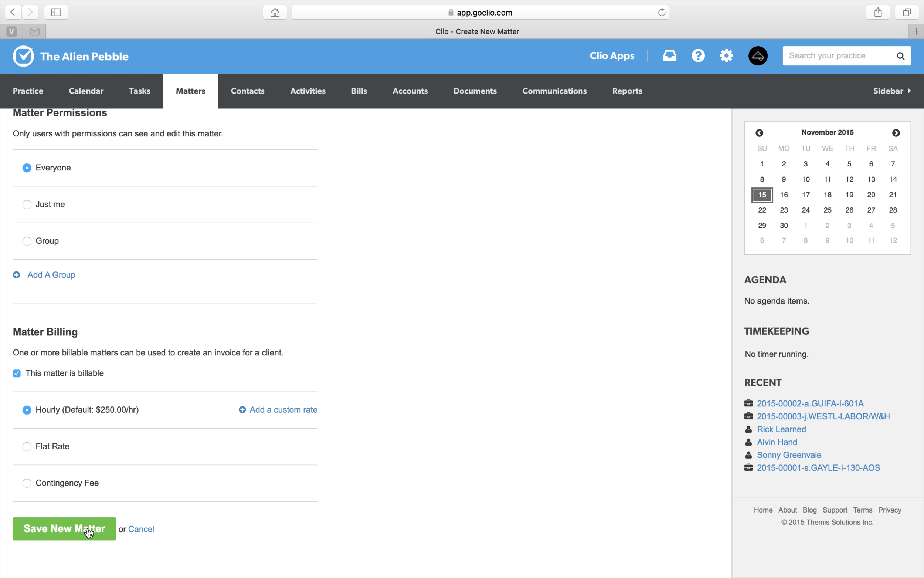Open the Matters tab
Screen dimensions: 924x578
click(x=191, y=91)
